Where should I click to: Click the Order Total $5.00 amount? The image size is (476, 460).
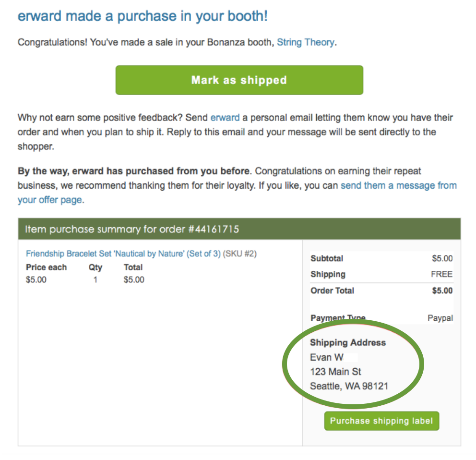pyautogui.click(x=442, y=291)
